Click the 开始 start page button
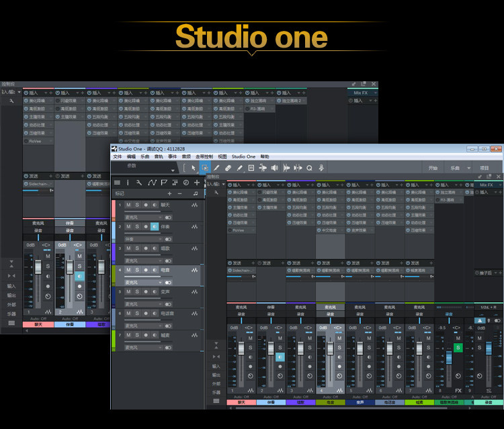 [433, 168]
